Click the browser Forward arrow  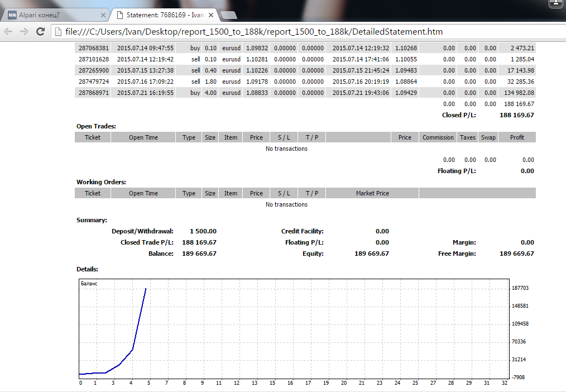pyautogui.click(x=24, y=32)
